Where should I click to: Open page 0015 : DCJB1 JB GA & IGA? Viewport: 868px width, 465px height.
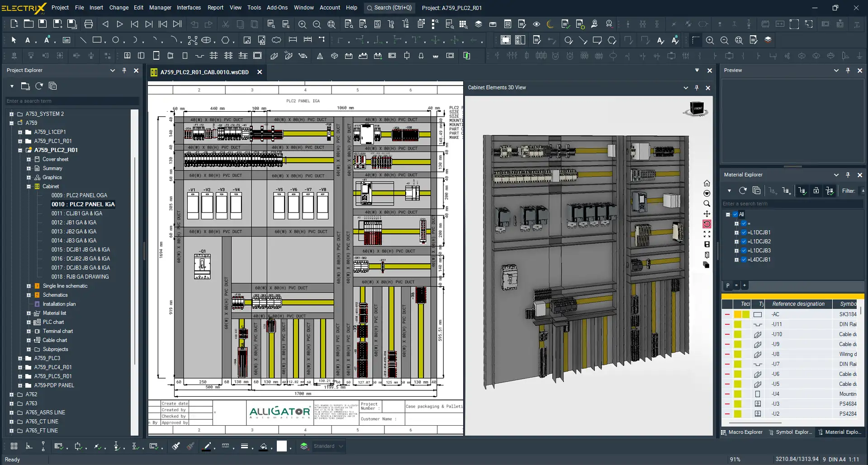(81, 250)
